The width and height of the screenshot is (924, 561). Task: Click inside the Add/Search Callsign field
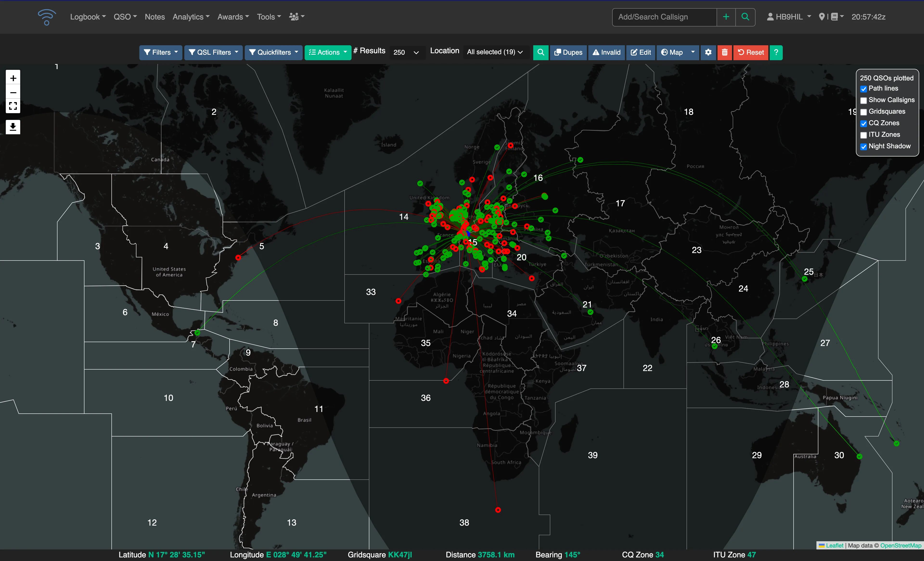click(x=664, y=17)
